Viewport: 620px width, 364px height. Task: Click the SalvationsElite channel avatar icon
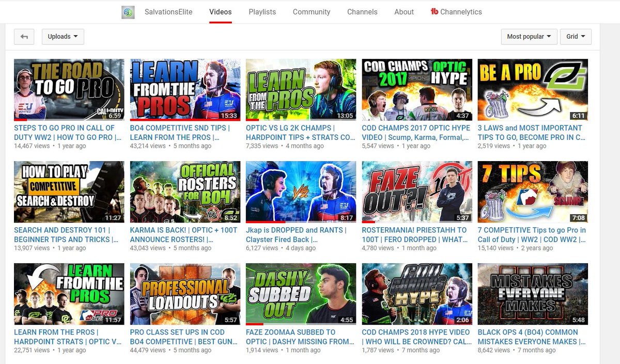(128, 12)
